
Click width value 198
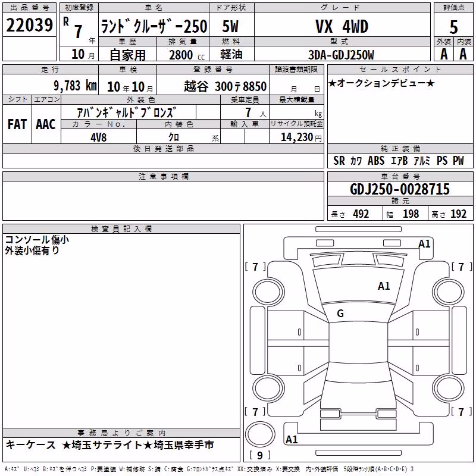pos(411,214)
